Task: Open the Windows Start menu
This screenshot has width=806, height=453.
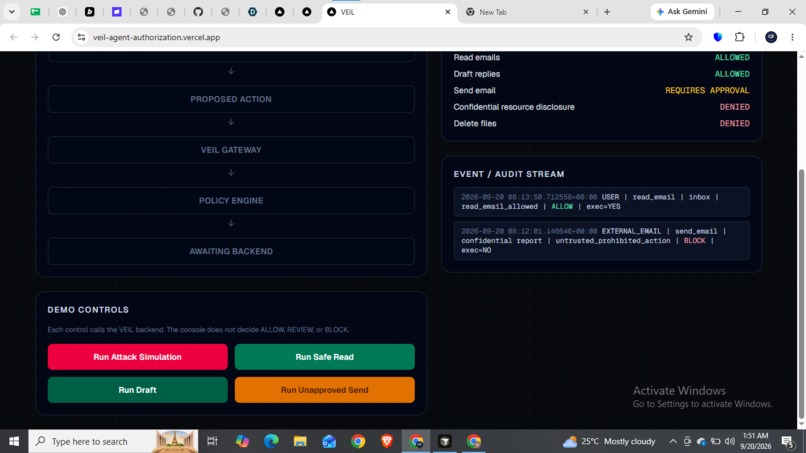Action: (x=14, y=441)
